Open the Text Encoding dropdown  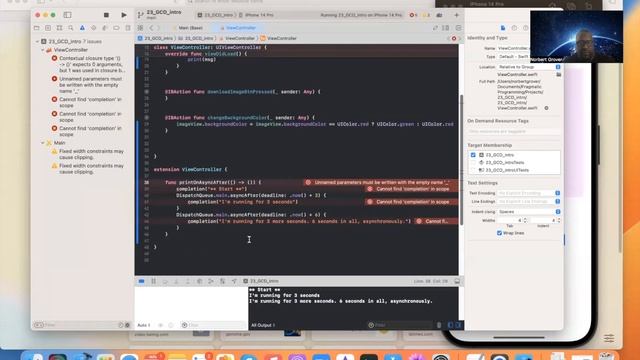click(x=529, y=193)
